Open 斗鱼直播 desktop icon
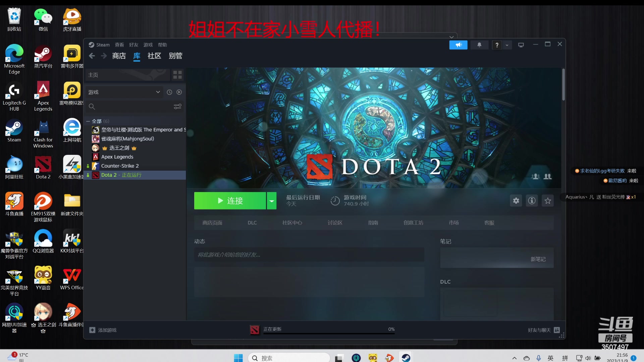The image size is (644, 362). click(14, 204)
